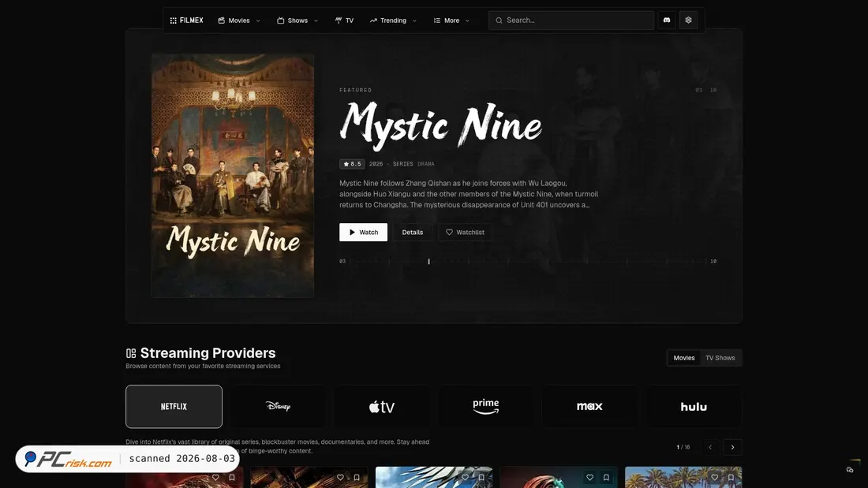Select the Disney+ provider tile
This screenshot has width=868, height=488.
[278, 407]
